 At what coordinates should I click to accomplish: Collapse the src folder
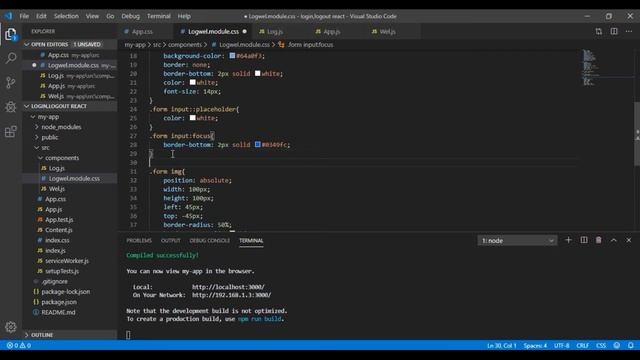pyautogui.click(x=37, y=147)
